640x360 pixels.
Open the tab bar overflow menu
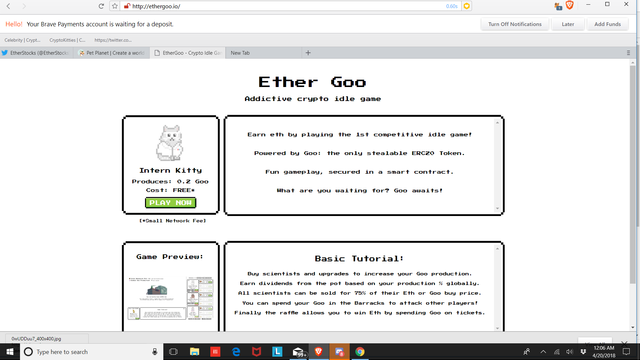tap(628, 53)
